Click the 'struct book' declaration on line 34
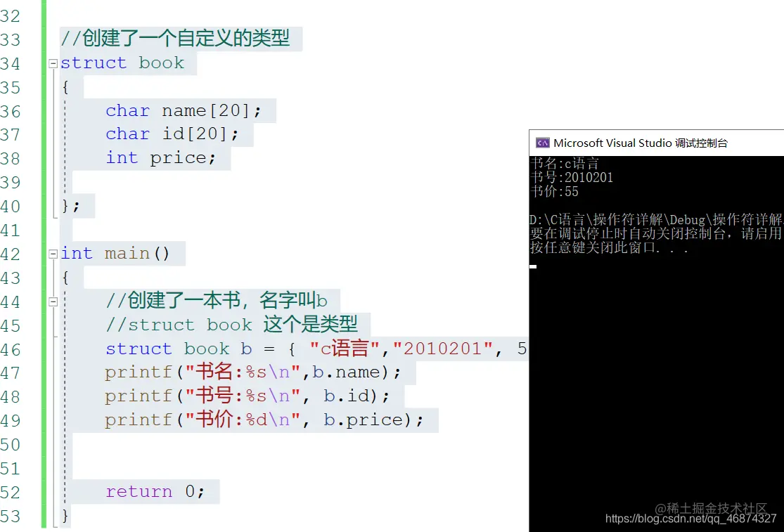 [122, 63]
